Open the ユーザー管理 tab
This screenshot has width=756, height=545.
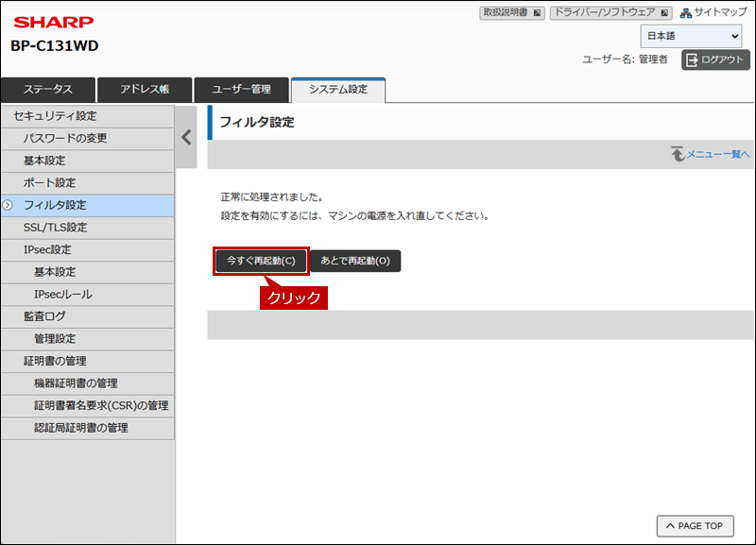(241, 90)
